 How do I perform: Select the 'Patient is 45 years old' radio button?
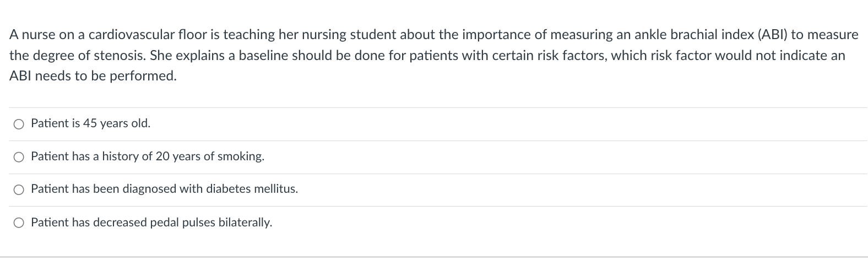tap(19, 124)
